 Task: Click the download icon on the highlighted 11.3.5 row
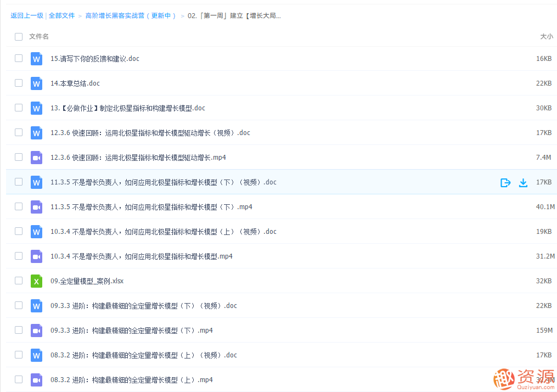click(523, 182)
